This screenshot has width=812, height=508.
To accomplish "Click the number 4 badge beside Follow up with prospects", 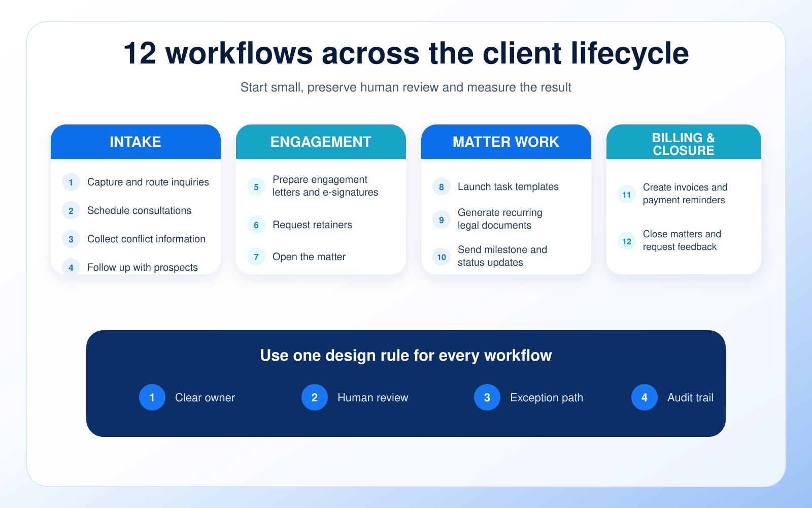I will coord(71,267).
